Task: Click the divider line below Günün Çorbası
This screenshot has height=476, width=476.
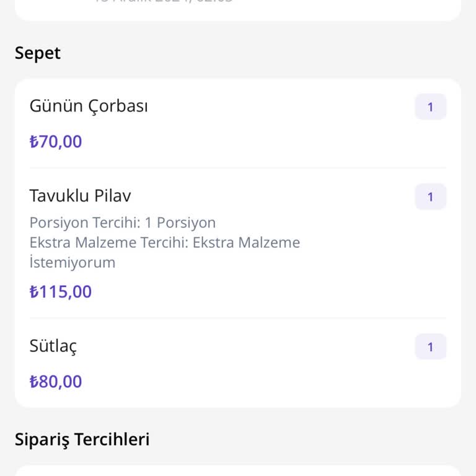Action: (238, 168)
